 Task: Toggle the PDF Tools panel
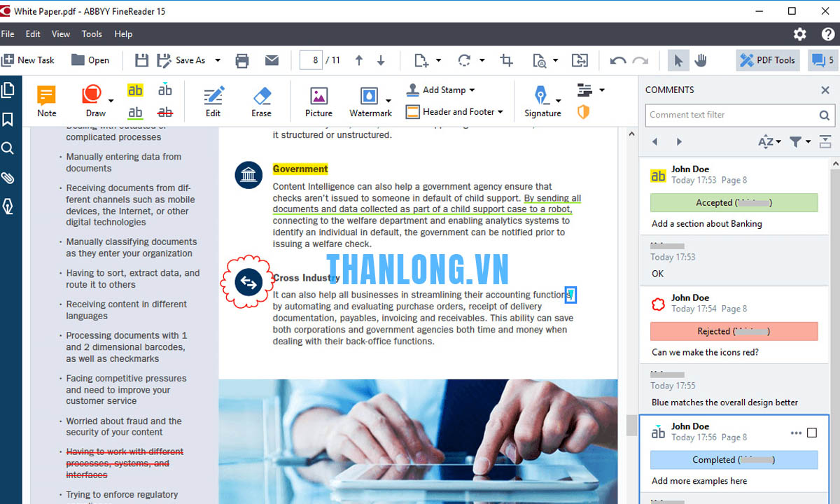(768, 60)
